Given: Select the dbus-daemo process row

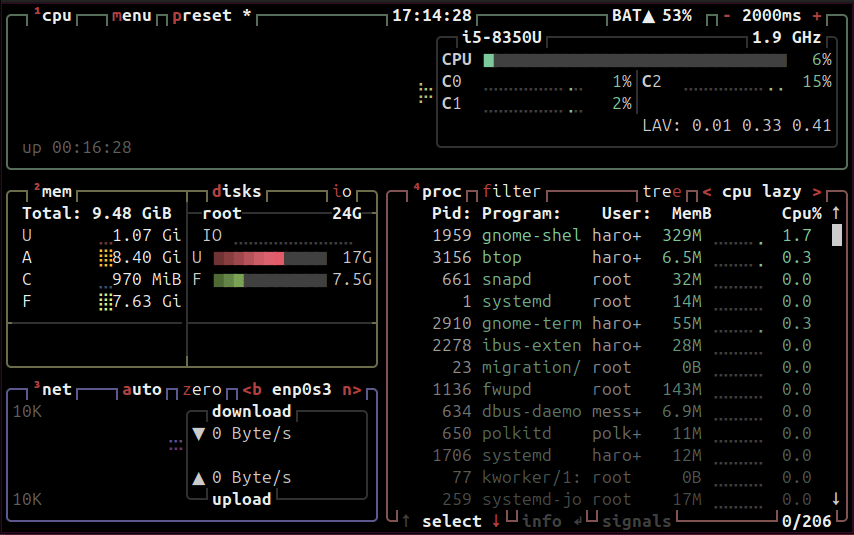Looking at the screenshot, I should coord(621,411).
